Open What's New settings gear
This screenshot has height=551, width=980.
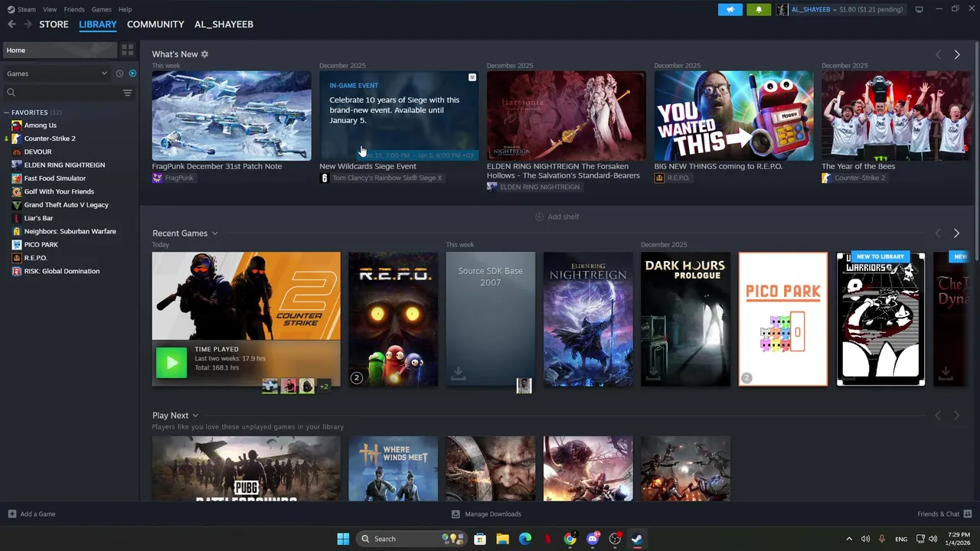point(204,54)
